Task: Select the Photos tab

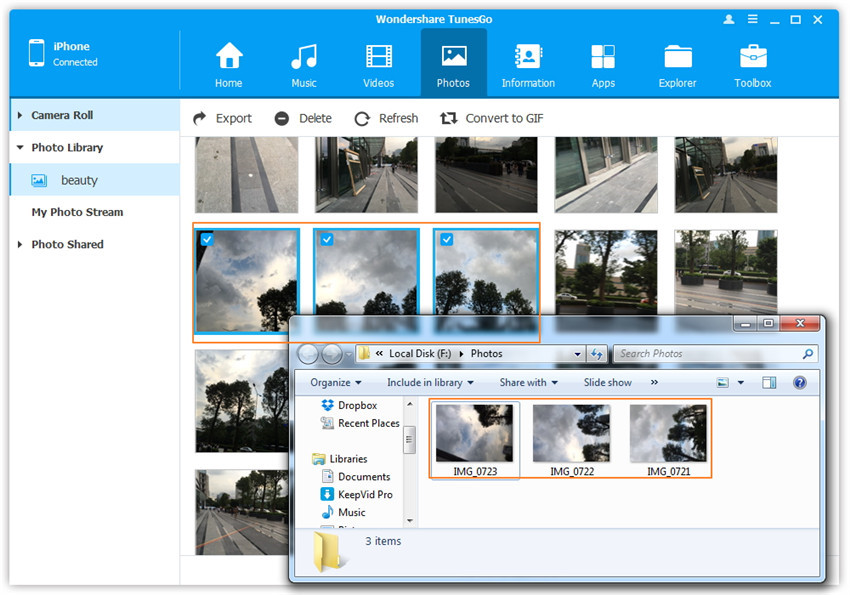Action: pyautogui.click(x=453, y=64)
